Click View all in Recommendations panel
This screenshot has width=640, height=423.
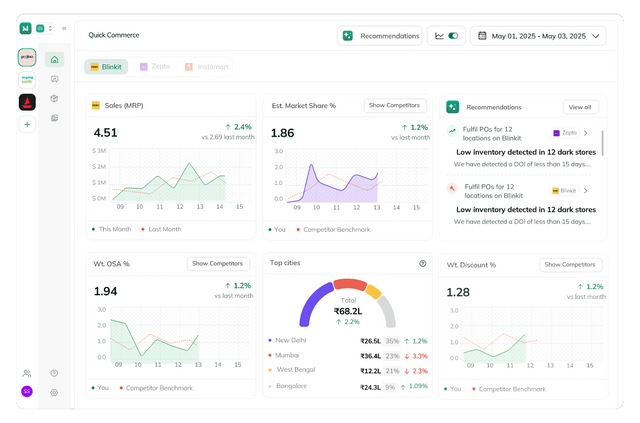[581, 107]
